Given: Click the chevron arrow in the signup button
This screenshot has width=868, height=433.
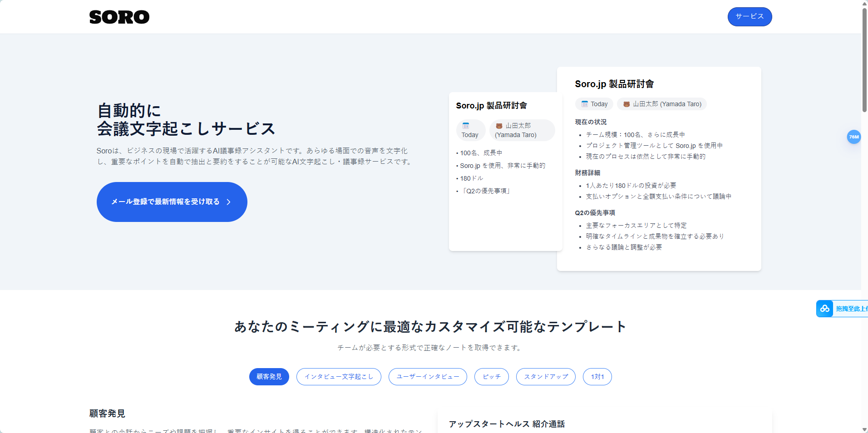Looking at the screenshot, I should point(228,202).
